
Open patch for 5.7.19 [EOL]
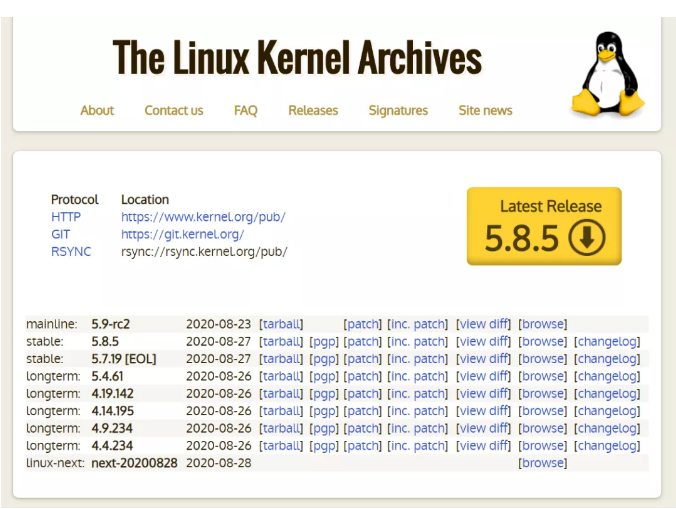tap(363, 359)
